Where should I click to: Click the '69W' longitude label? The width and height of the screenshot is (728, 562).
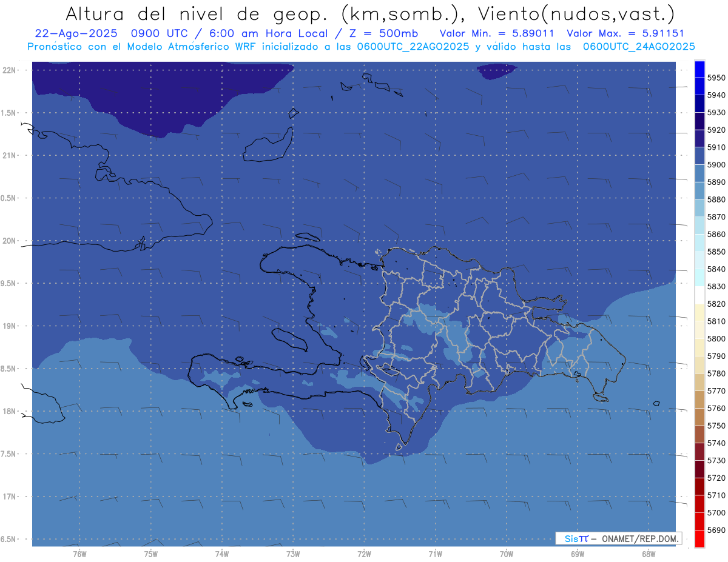[578, 554]
